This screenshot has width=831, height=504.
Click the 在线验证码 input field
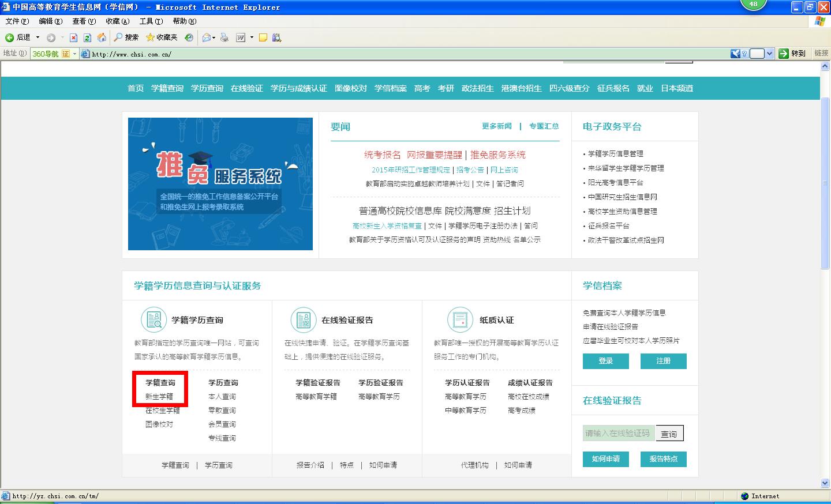coord(617,433)
